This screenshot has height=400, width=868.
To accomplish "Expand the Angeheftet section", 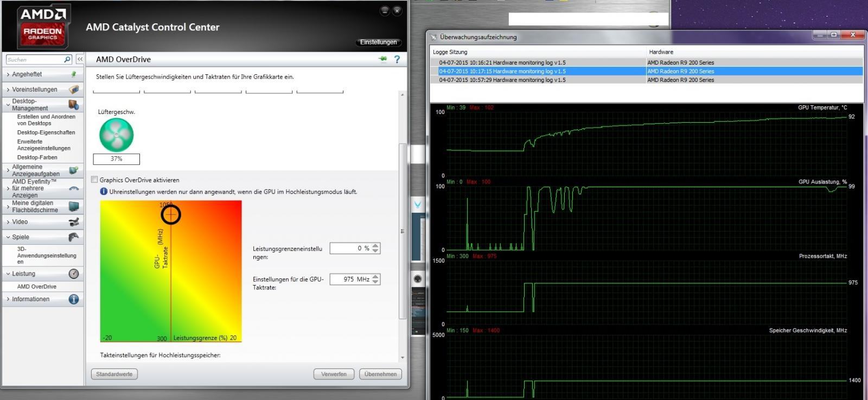I will (8, 74).
